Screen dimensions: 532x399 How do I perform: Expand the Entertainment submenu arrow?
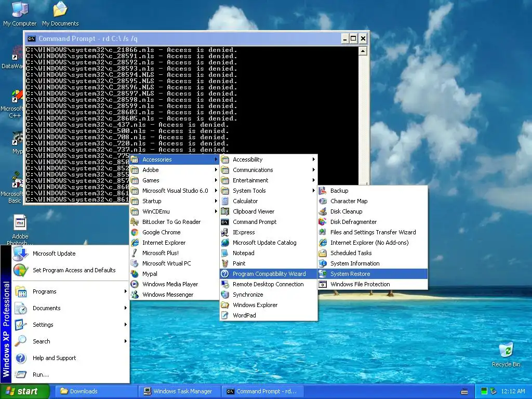click(x=313, y=180)
